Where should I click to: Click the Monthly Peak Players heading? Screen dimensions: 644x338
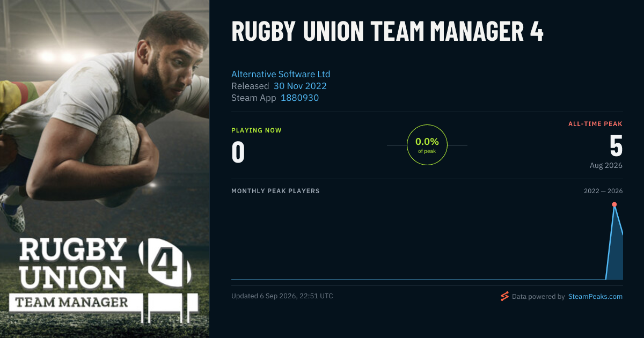click(x=275, y=191)
